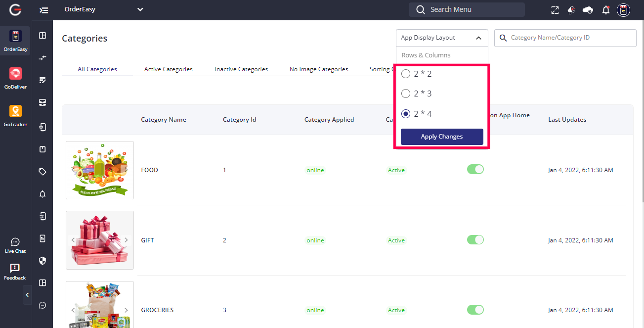Click the Live Chat icon

click(x=15, y=242)
